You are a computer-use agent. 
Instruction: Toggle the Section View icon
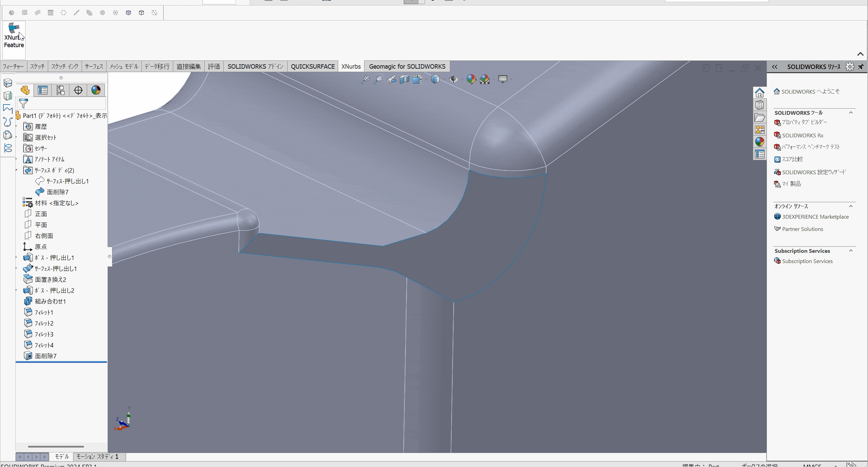(x=404, y=79)
